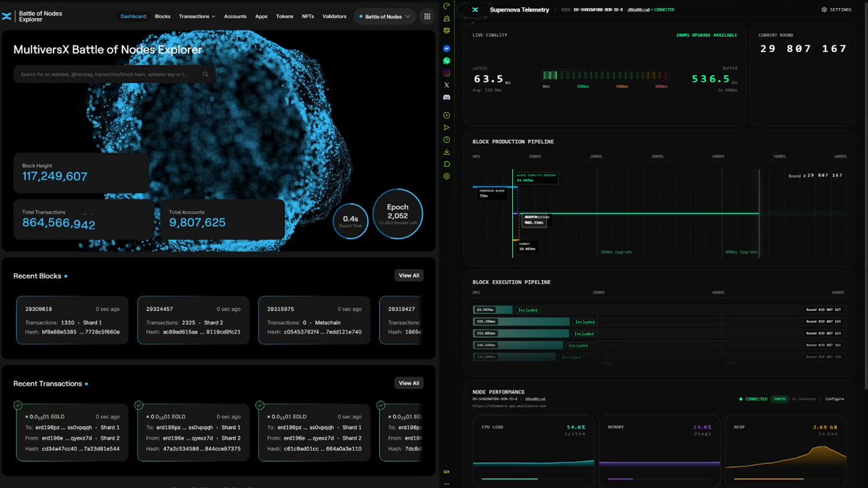
Task: Click the MultiversX logo in Explorer header
Action: pos(7,16)
